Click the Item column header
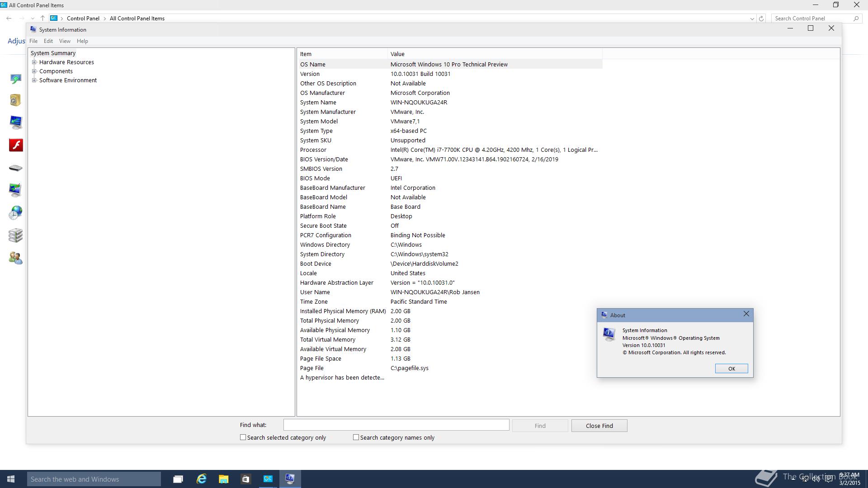 [x=343, y=54]
